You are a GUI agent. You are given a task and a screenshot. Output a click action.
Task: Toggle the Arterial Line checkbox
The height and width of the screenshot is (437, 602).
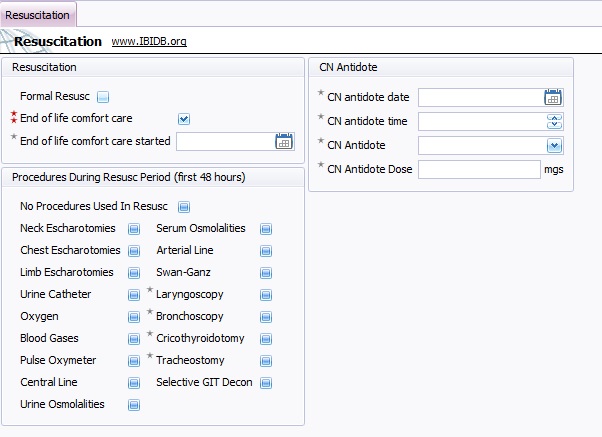tap(265, 251)
